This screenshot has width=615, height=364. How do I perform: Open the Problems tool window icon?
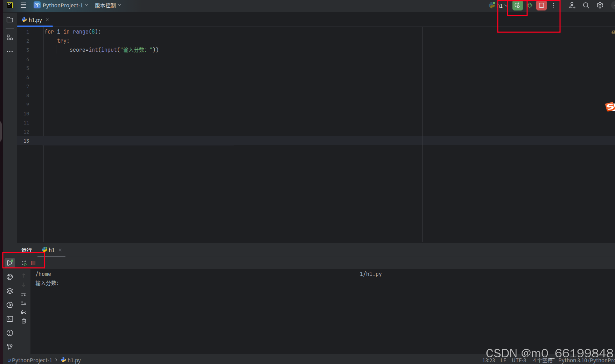pos(9,333)
